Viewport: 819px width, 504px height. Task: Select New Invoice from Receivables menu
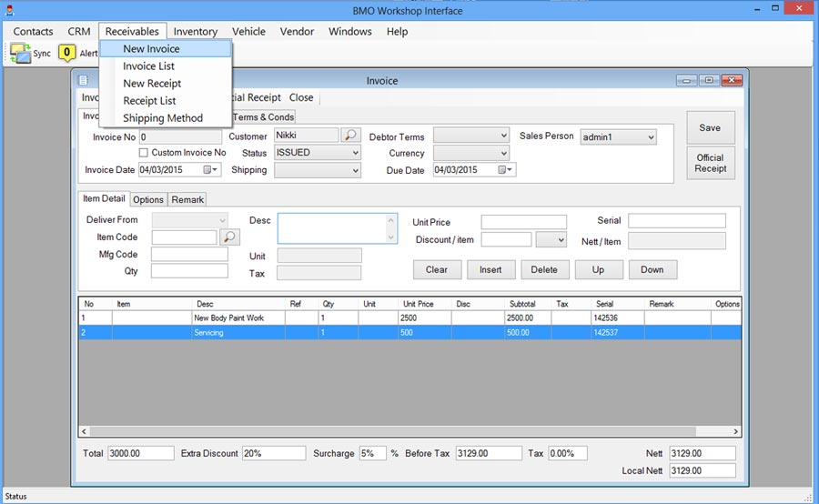click(165, 48)
